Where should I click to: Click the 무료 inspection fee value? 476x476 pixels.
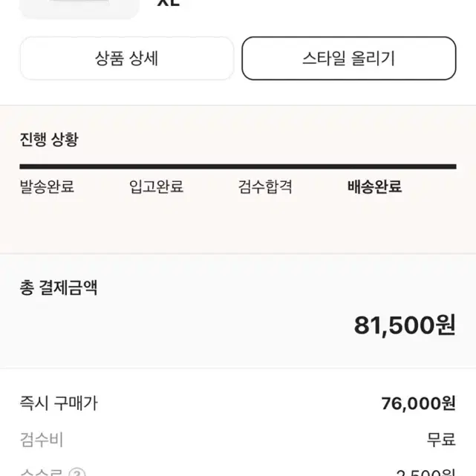pos(441,440)
